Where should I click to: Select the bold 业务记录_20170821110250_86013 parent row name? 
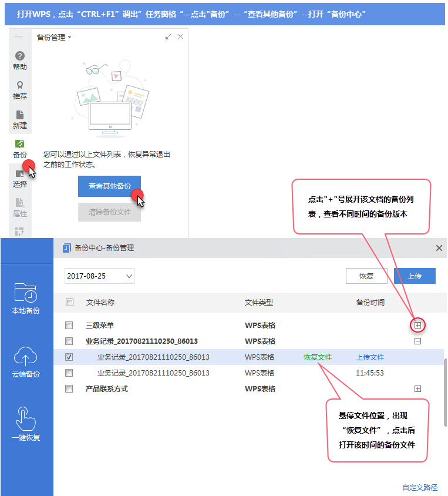coord(142,341)
